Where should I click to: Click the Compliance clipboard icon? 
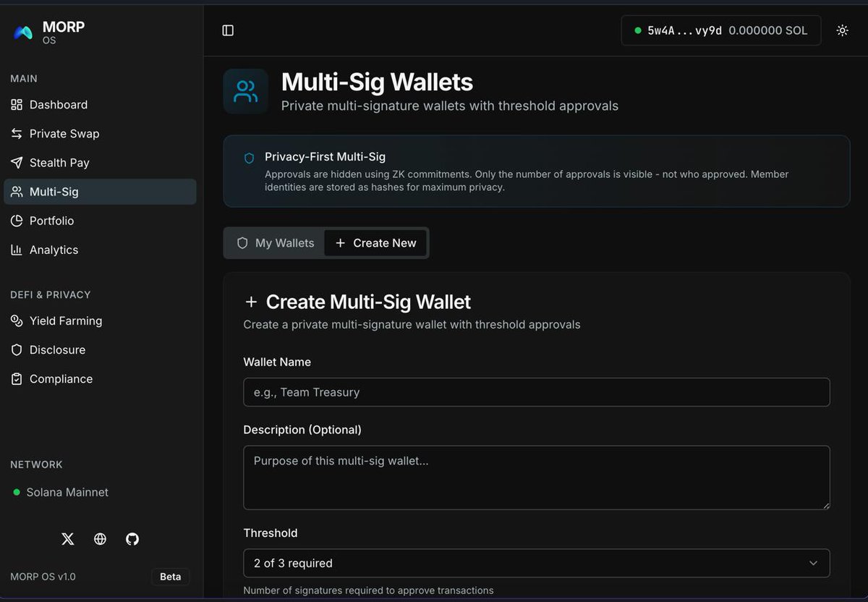pos(17,378)
